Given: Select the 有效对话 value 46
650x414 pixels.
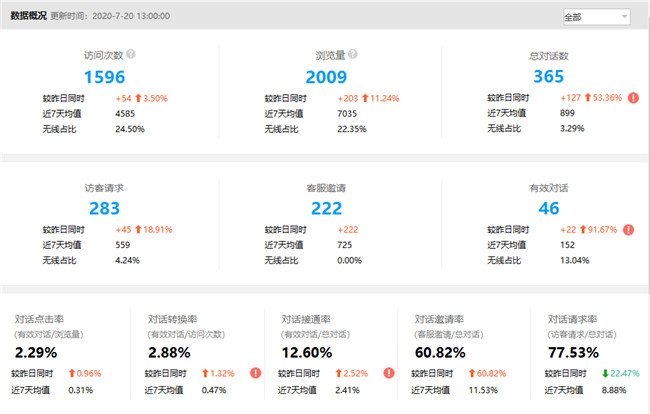Looking at the screenshot, I should [x=548, y=208].
